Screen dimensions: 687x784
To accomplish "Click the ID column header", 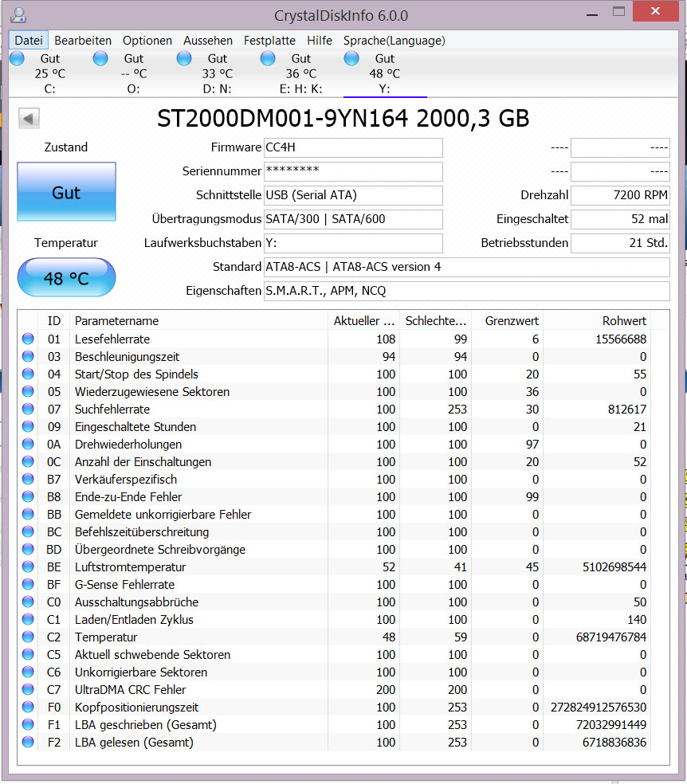I will click(54, 320).
